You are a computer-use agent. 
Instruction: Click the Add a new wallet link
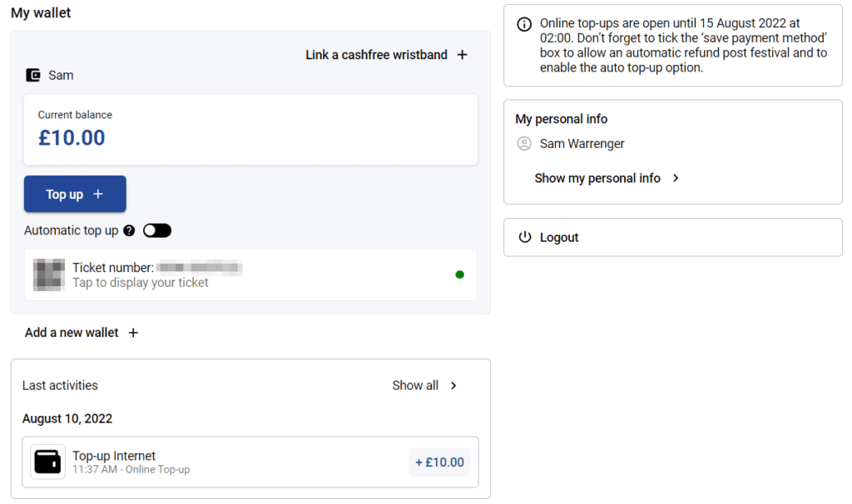[x=72, y=333]
